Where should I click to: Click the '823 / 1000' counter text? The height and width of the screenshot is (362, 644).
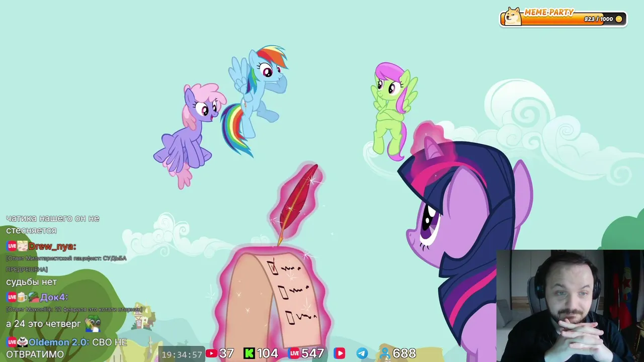(x=598, y=19)
